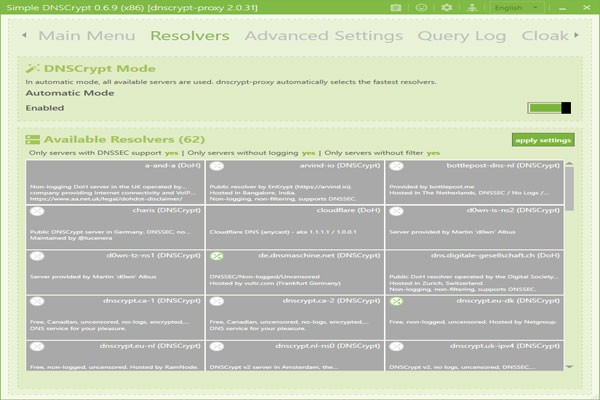Toggle 'Only servers without filter' yes
Screen dimensions: 600x400
point(433,153)
